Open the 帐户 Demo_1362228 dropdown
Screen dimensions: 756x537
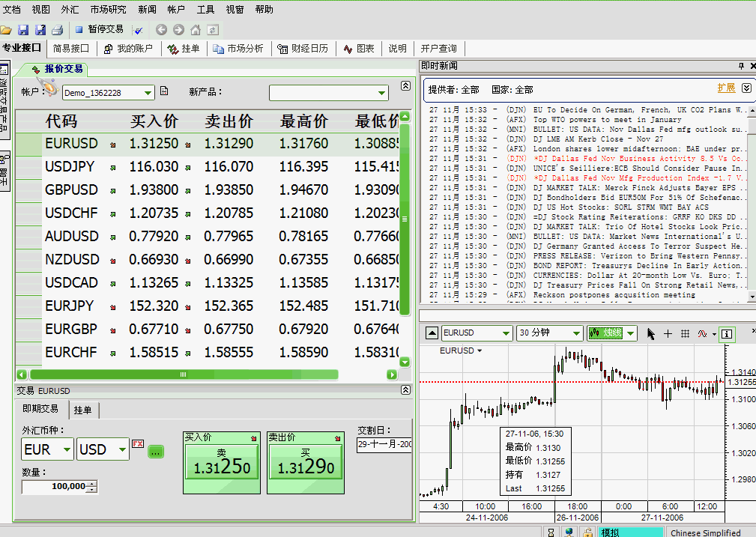147,93
